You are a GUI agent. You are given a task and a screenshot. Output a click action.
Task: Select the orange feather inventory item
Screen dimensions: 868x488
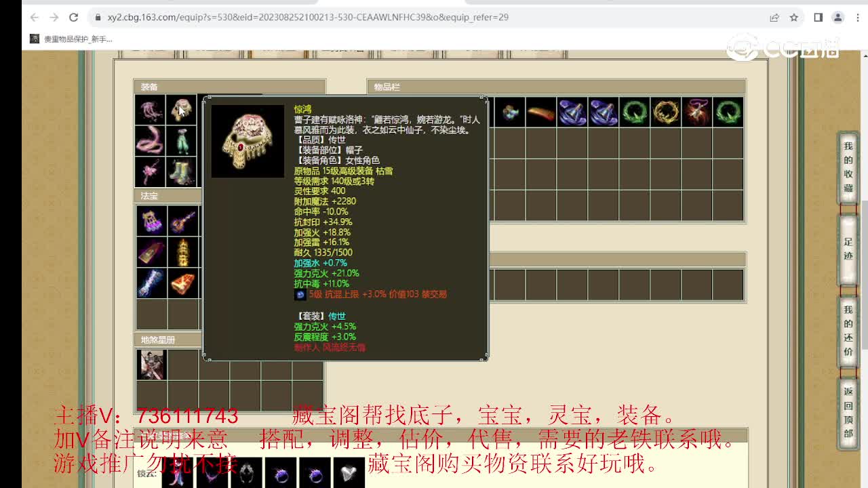pos(540,112)
